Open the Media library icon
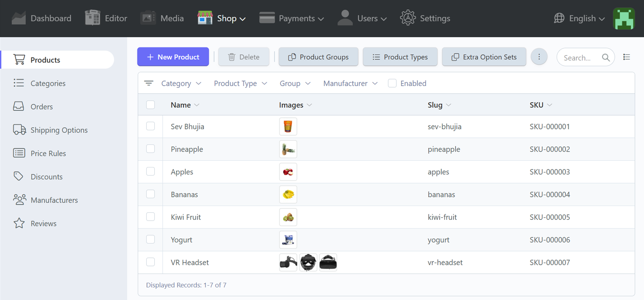 click(x=148, y=18)
